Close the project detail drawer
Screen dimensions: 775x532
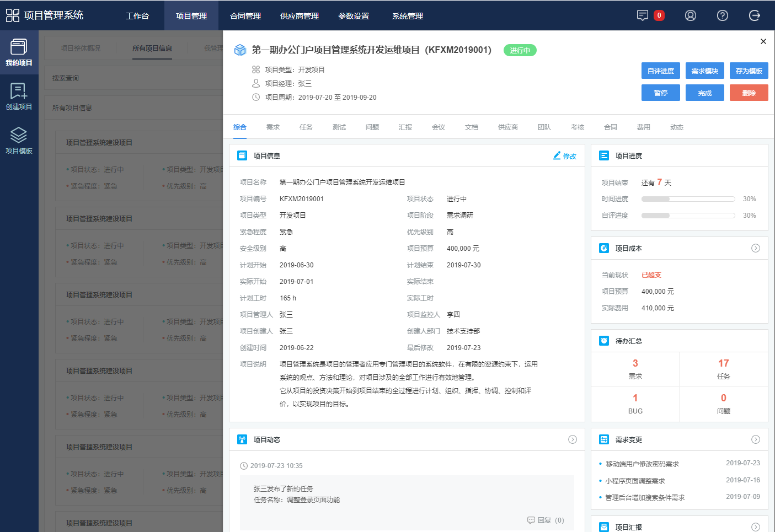pos(763,41)
